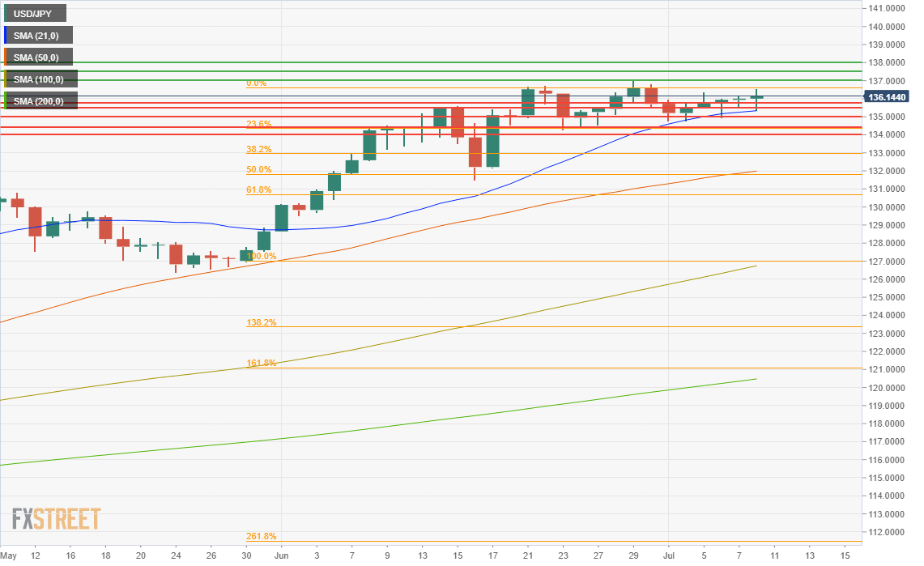This screenshot has width=924, height=566.
Task: Click the 130.0000 price axis label
Action: pos(886,207)
